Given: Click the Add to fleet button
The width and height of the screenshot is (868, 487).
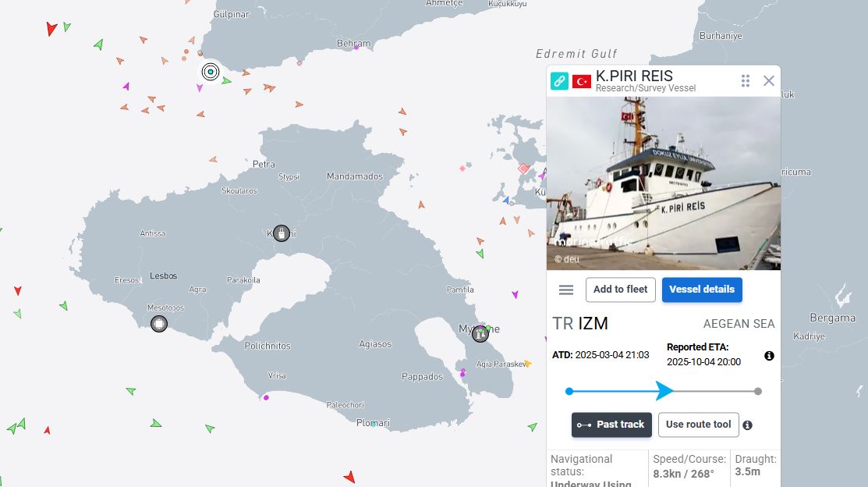Looking at the screenshot, I should pyautogui.click(x=620, y=290).
